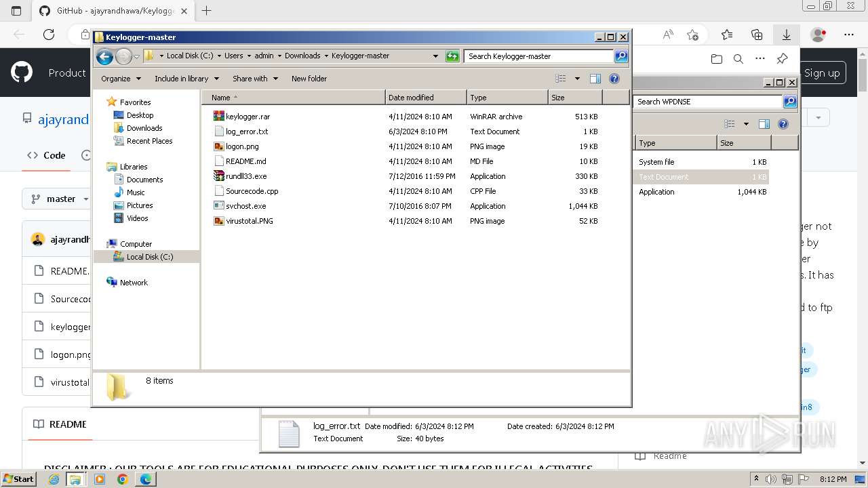Open Downloads in the navigation pane
Image resolution: width=868 pixels, height=488 pixels.
pos(144,128)
